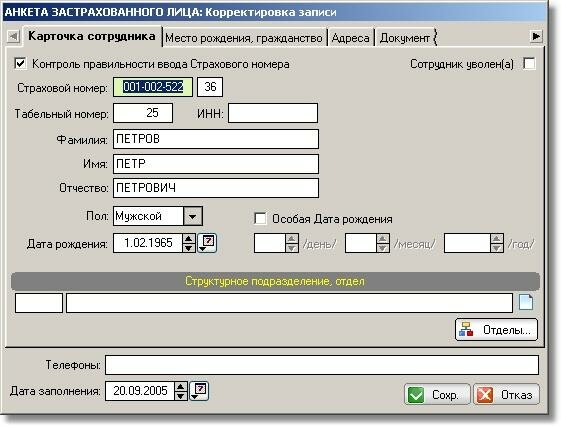Switch to the Документ tab
Image resolution: width=561 pixels, height=427 pixels.
[405, 38]
